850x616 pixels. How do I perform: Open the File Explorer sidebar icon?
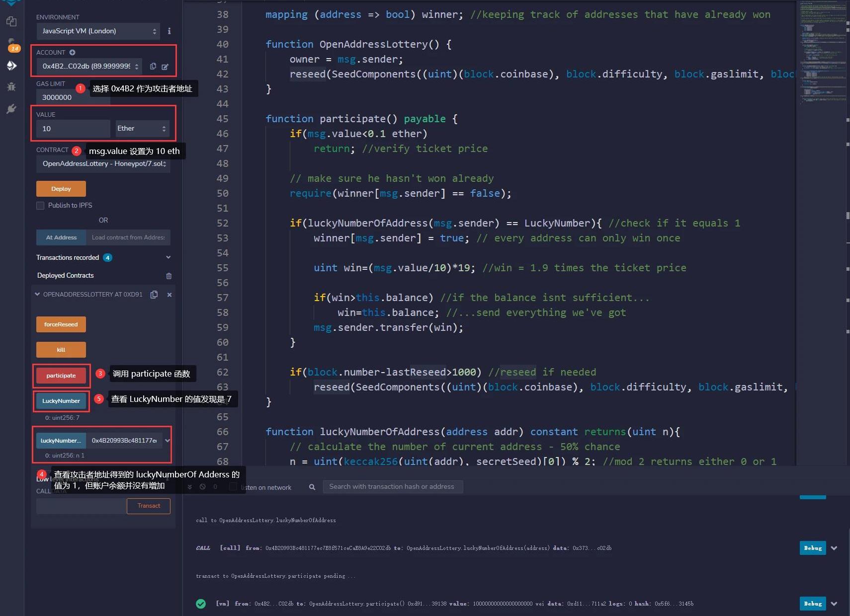point(11,21)
